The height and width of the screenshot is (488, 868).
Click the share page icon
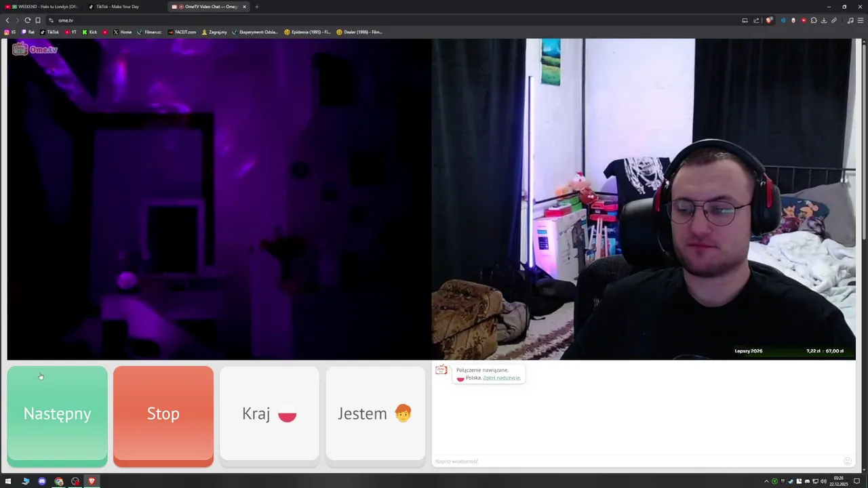(756, 20)
